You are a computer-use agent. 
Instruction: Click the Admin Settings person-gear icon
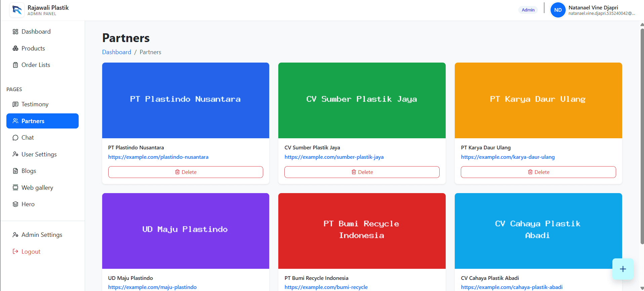(x=15, y=235)
